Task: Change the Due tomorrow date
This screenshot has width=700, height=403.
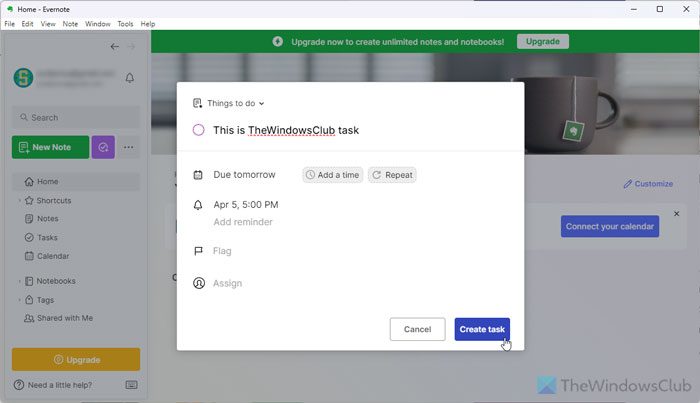Action: coord(244,174)
